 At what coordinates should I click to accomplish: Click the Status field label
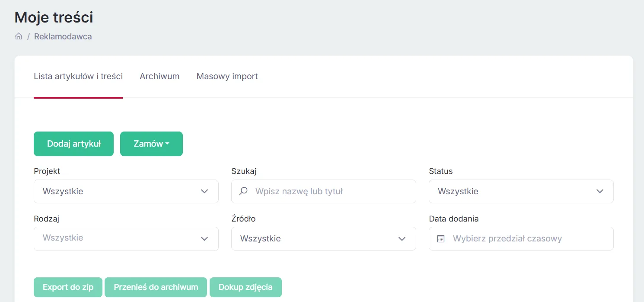pos(441,171)
